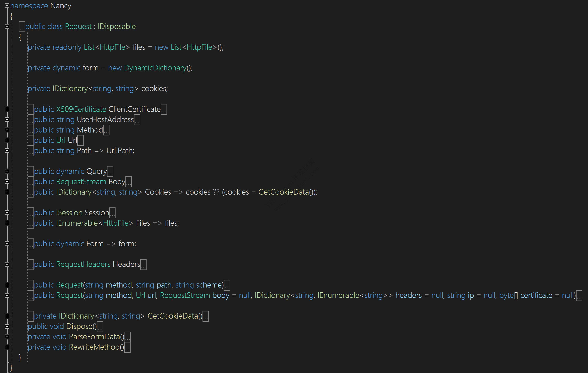Open collapsed ellipsis after Method
This screenshot has height=373, width=588.
pos(106,130)
